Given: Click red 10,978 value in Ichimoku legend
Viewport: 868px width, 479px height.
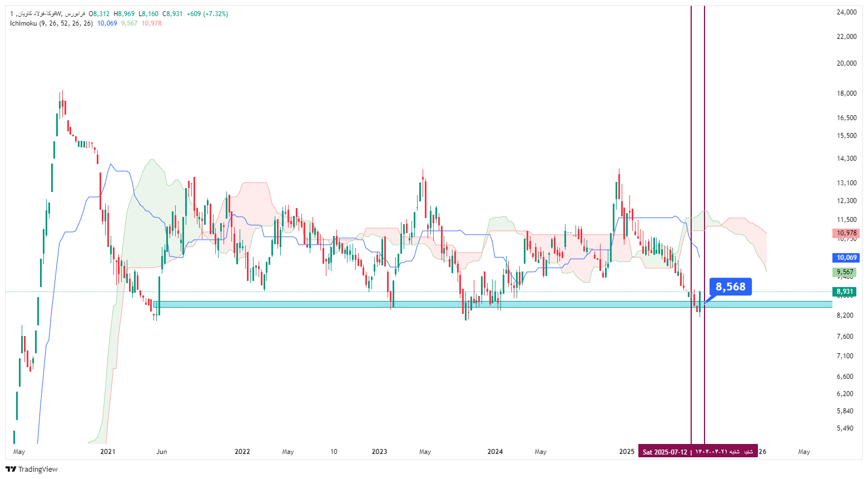Looking at the screenshot, I should click(x=151, y=23).
